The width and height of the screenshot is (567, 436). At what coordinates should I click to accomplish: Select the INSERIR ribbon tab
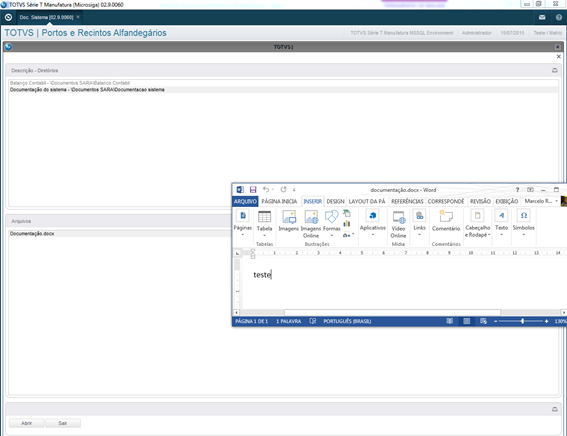pos(313,201)
